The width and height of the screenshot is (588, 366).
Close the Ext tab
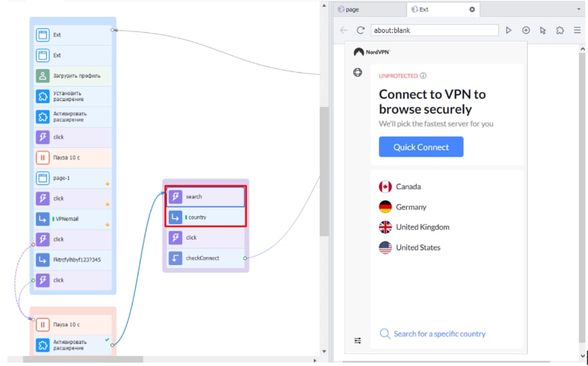(472, 9)
